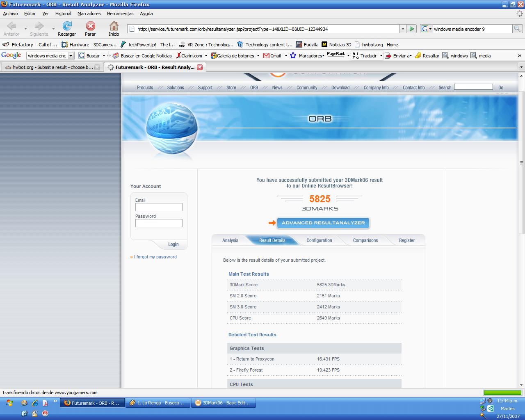This screenshot has height=420, width=525.
Task: Open the VR-Zone bookmark
Action: [206, 45]
